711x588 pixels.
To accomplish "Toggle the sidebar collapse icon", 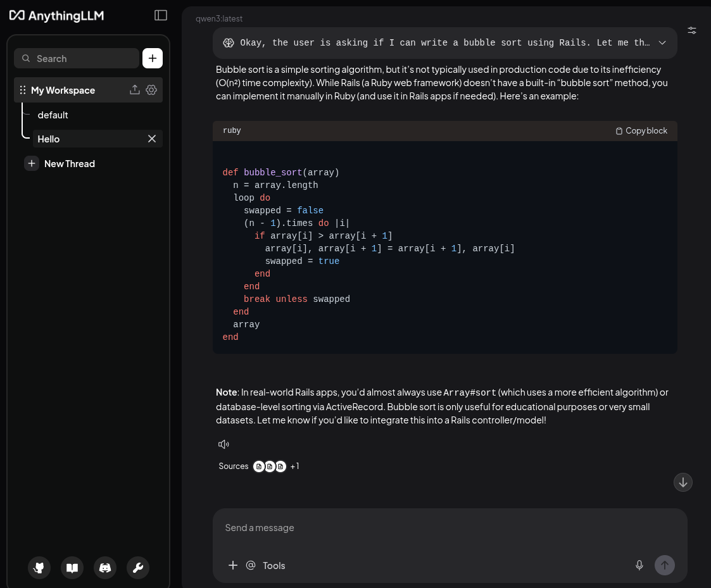I will tap(161, 15).
